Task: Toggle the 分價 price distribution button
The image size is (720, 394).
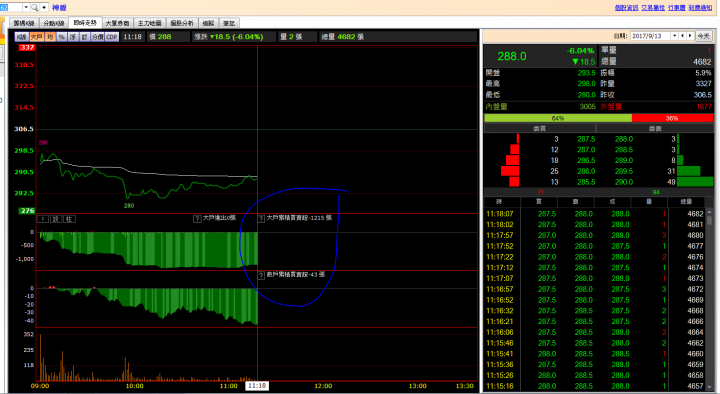Action: (x=97, y=37)
